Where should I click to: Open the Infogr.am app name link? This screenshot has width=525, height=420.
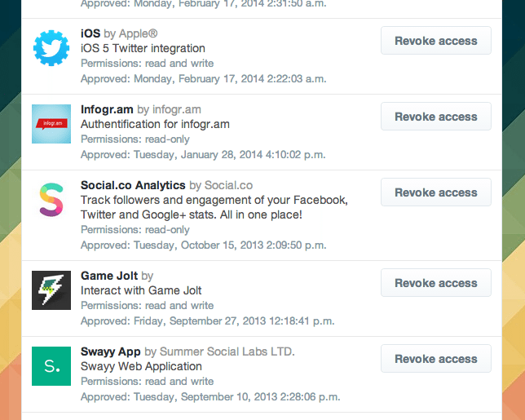point(107,109)
